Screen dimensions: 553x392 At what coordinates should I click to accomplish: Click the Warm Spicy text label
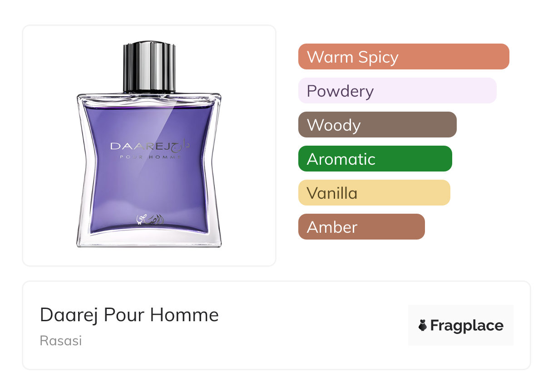[353, 57]
